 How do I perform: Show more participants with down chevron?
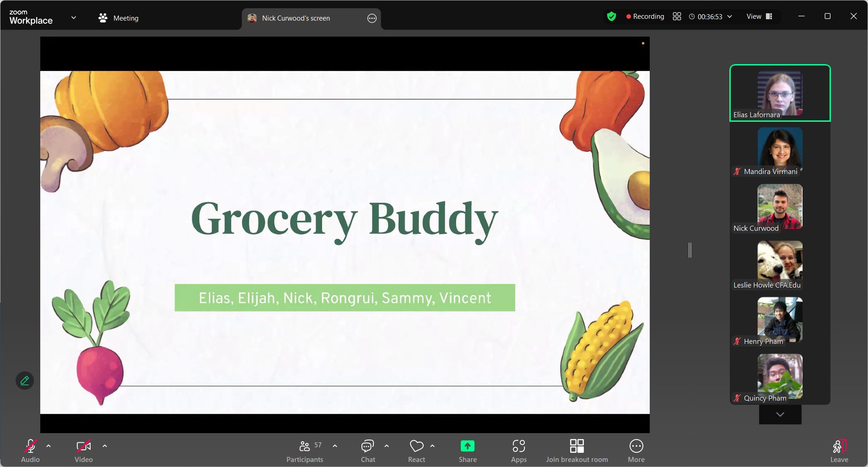pyautogui.click(x=780, y=414)
